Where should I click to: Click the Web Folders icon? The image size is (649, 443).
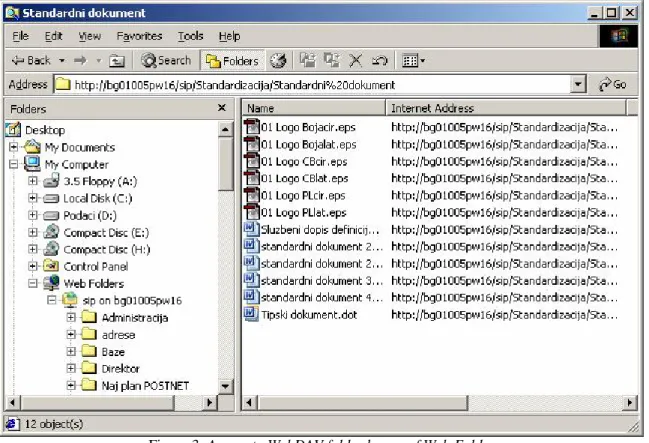click(51, 283)
